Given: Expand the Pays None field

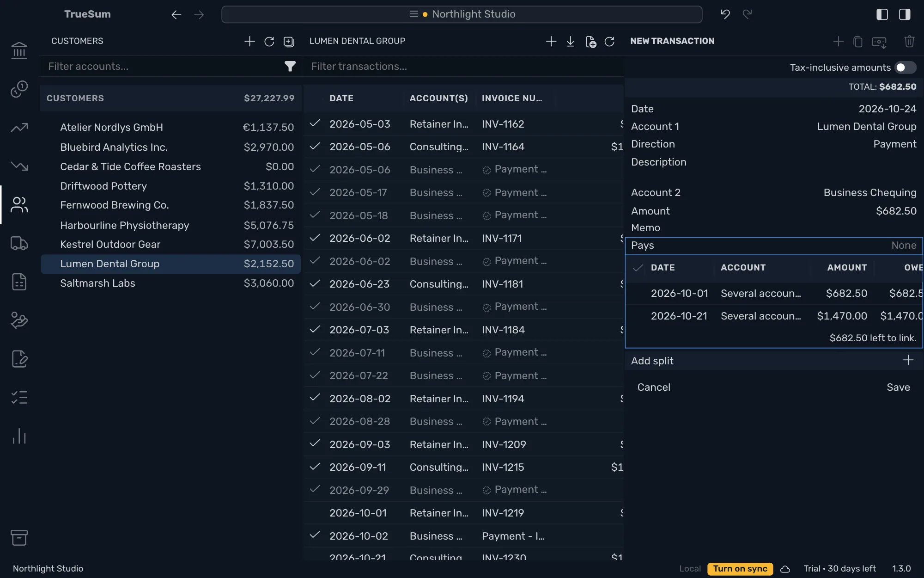Looking at the screenshot, I should click(x=774, y=246).
